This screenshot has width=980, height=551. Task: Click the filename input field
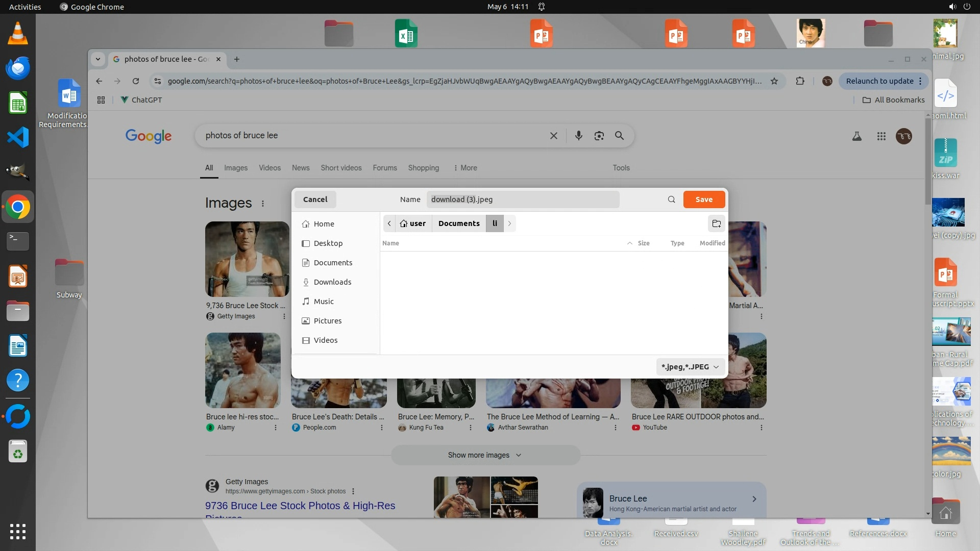tap(522, 199)
